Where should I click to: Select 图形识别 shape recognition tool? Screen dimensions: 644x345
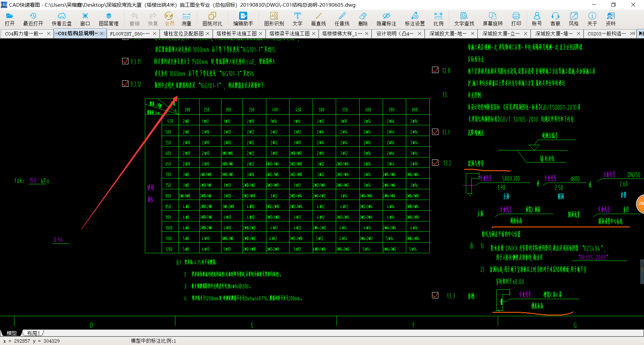(274, 19)
